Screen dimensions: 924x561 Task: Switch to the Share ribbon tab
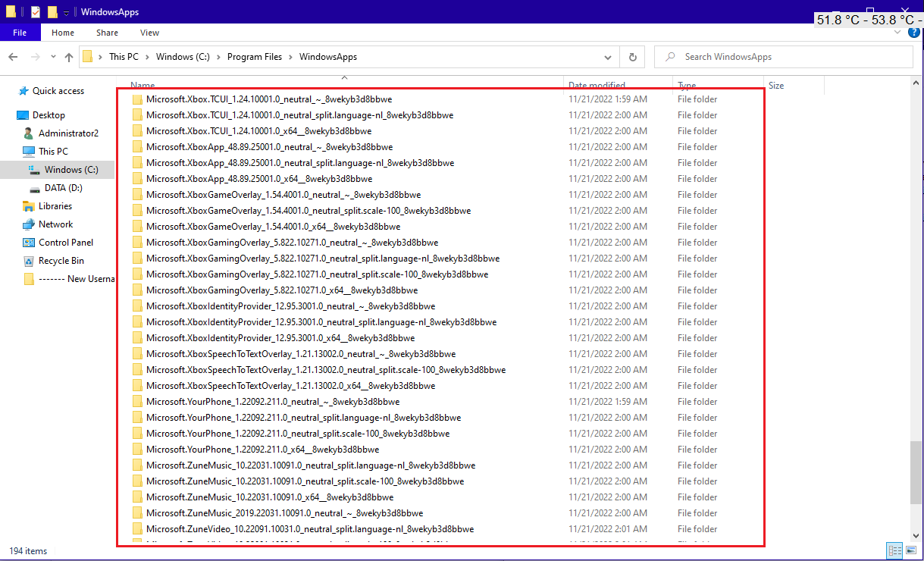(x=107, y=33)
